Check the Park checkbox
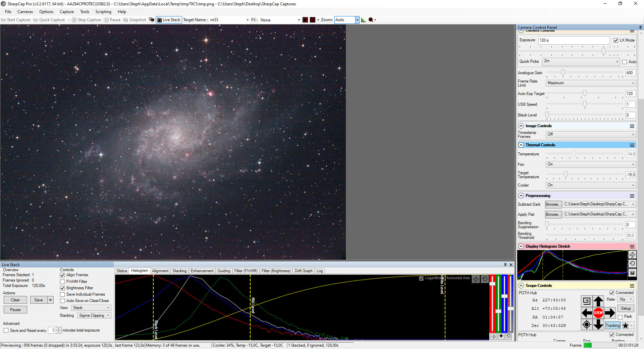The image size is (644, 349). 620,317
